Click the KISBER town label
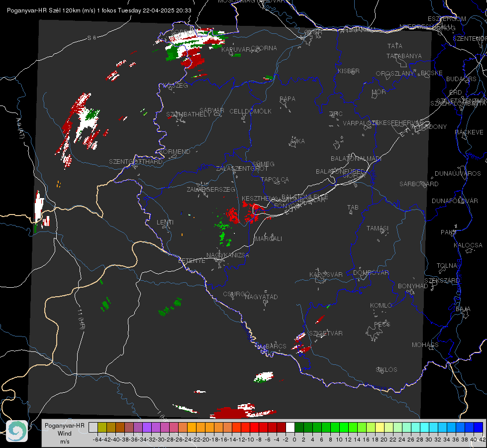Image resolution: width=487 pixels, height=448 pixels. click(x=349, y=71)
